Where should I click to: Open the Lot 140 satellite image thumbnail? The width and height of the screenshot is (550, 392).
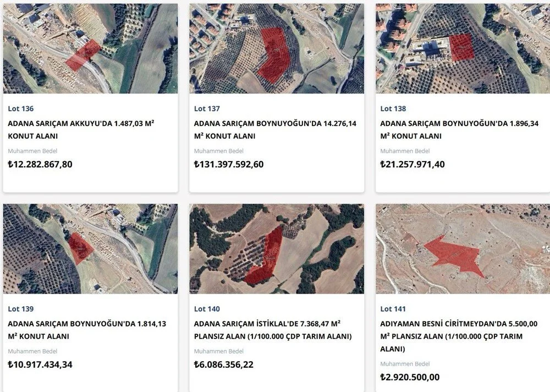pos(277,249)
